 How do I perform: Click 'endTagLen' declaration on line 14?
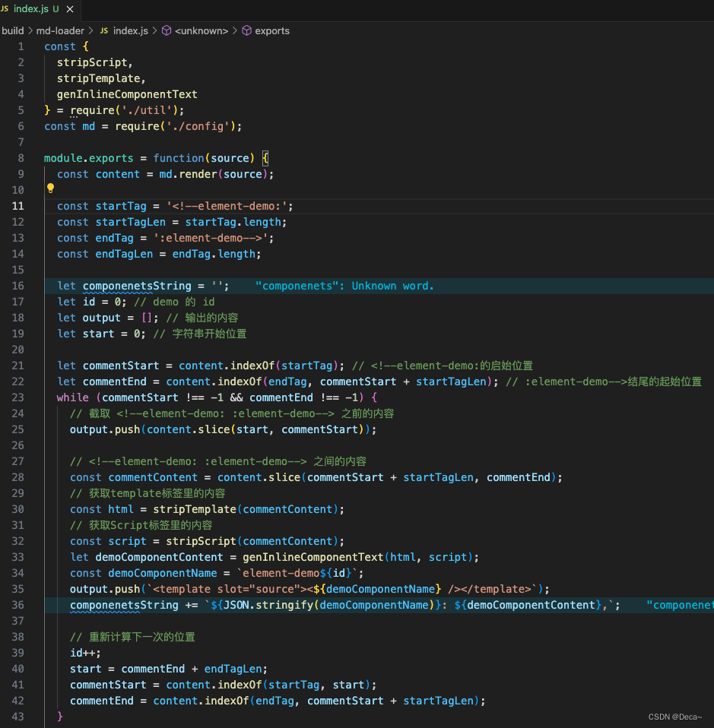124,254
